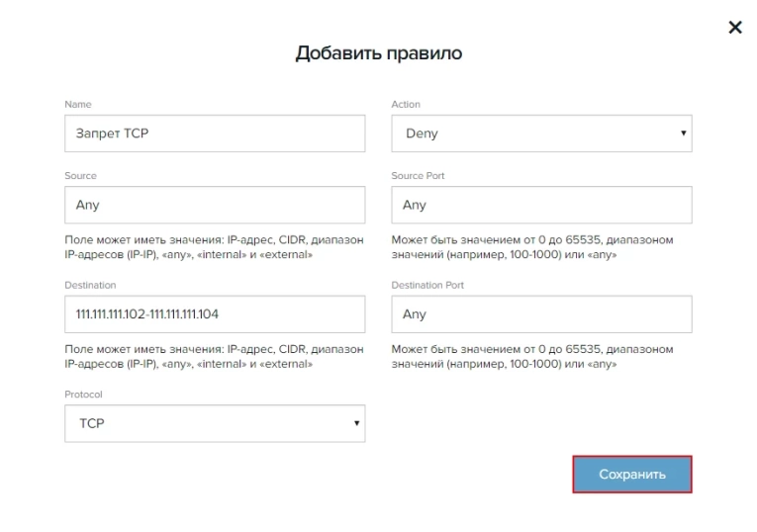Click the Name field containing Запрет TCP
The image size is (757, 532).
pyautogui.click(x=214, y=133)
